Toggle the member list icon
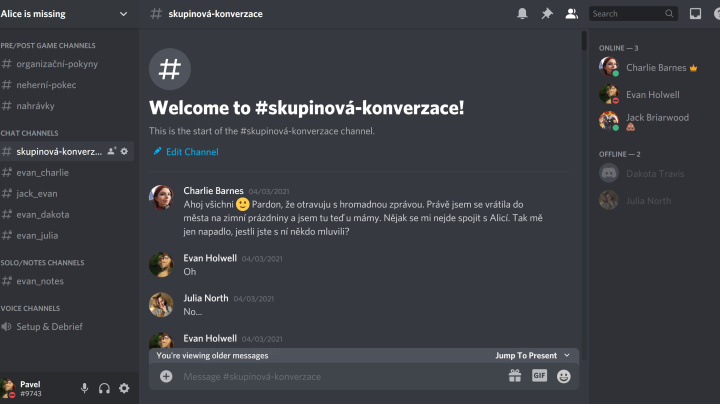The image size is (720, 404). click(x=572, y=14)
